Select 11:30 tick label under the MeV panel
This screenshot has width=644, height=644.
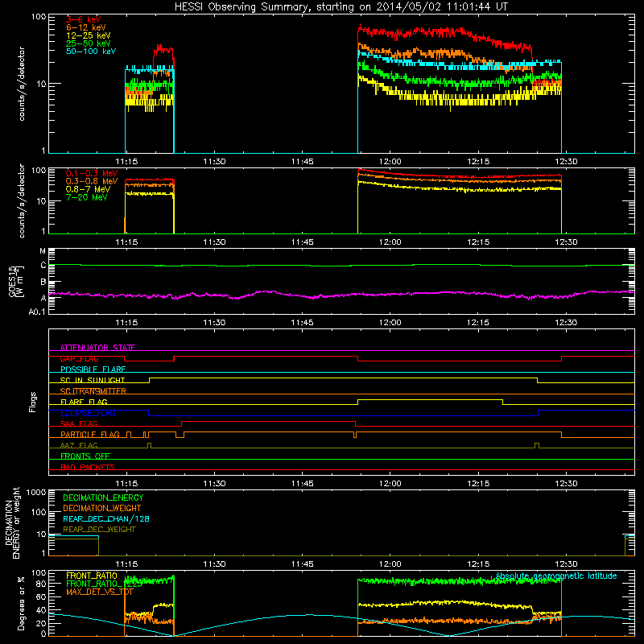pyautogui.click(x=214, y=242)
